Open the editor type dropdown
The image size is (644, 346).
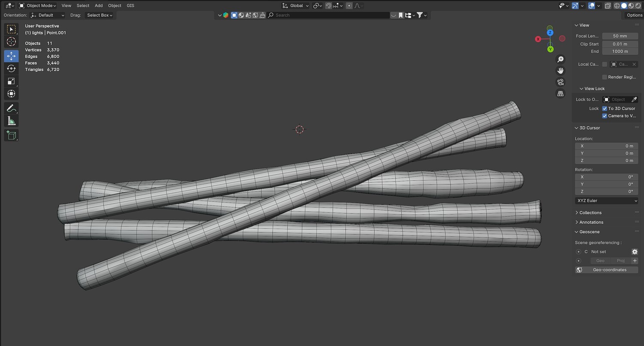click(10, 6)
